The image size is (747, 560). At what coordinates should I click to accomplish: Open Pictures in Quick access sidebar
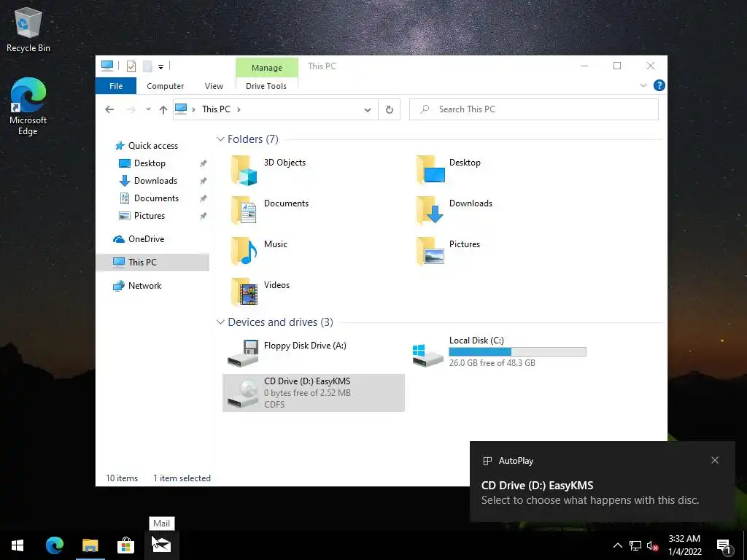coord(149,216)
